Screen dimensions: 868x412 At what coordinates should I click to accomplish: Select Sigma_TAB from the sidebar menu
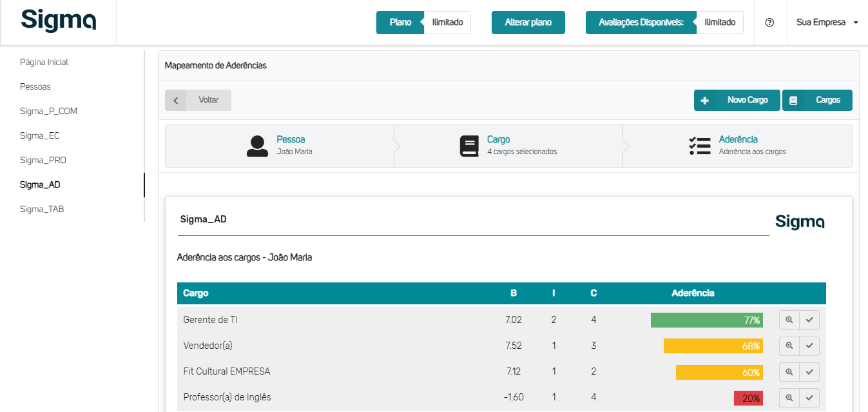pos(42,209)
